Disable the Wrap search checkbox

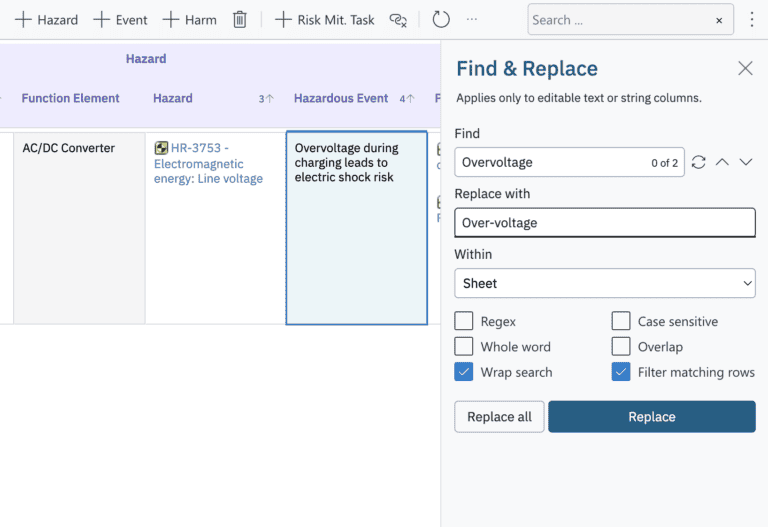[464, 372]
